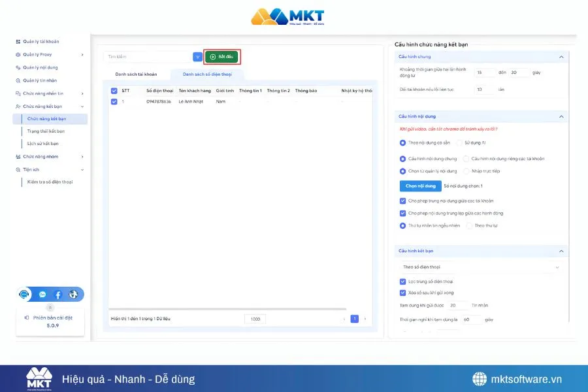
Task: Click the Facebook icon at bottom left
Action: coord(58,294)
